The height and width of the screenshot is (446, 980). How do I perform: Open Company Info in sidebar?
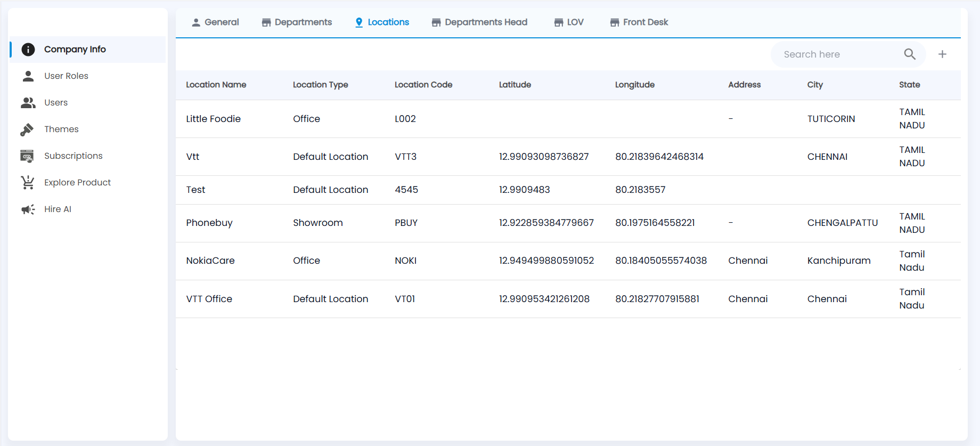88,50
